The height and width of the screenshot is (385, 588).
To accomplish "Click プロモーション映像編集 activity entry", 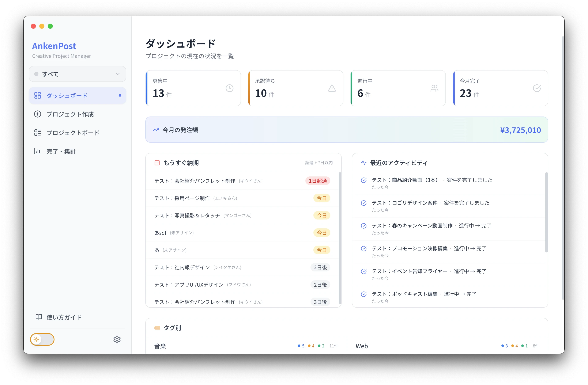I will [448, 252].
